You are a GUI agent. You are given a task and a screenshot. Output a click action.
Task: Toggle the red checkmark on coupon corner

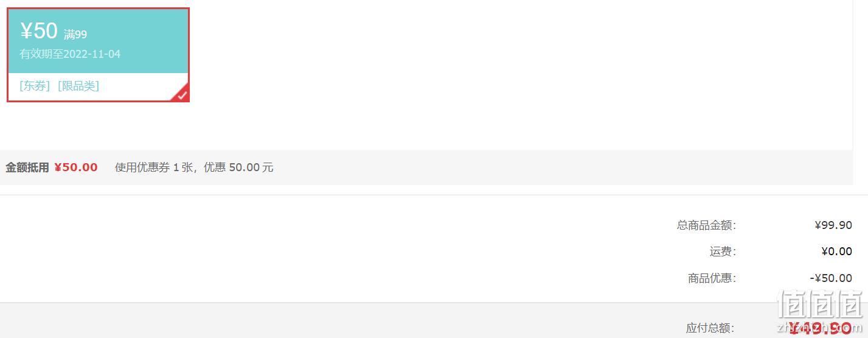(x=182, y=94)
